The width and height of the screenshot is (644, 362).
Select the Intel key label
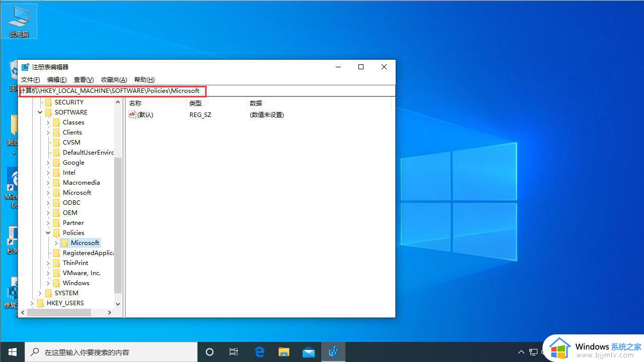(69, 173)
